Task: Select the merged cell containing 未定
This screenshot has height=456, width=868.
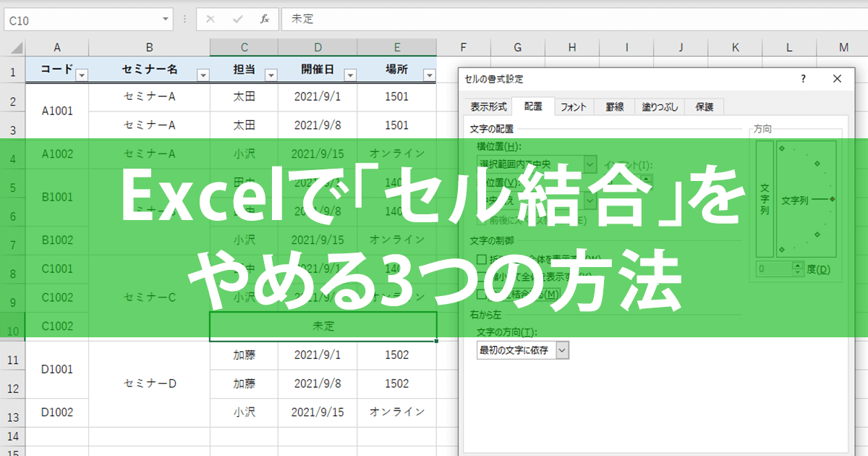Action: point(323,326)
